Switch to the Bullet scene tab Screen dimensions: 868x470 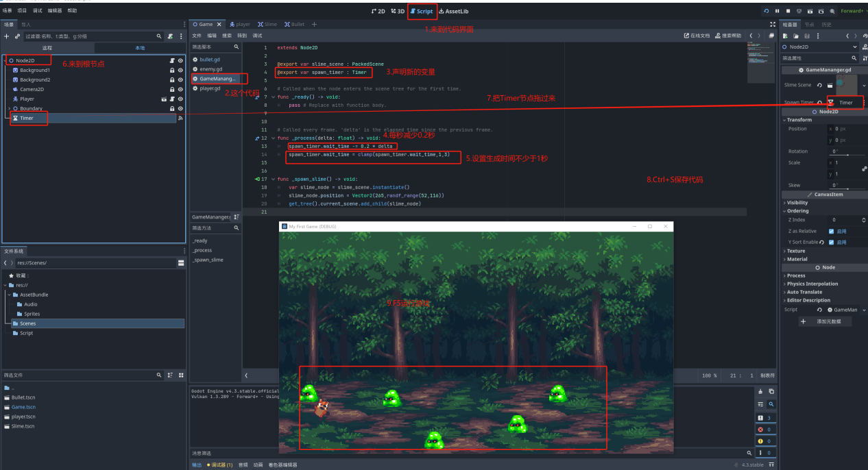coord(294,24)
